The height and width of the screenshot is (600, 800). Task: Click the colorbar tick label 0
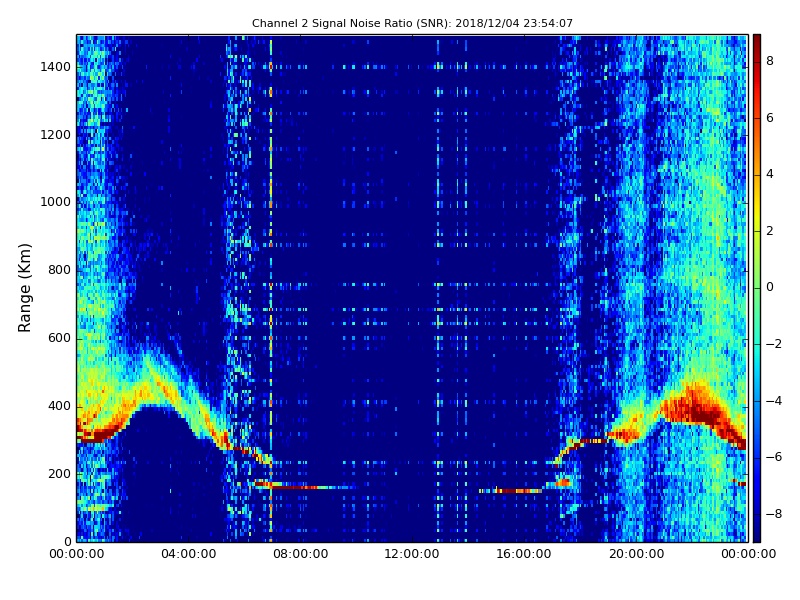coord(769,287)
